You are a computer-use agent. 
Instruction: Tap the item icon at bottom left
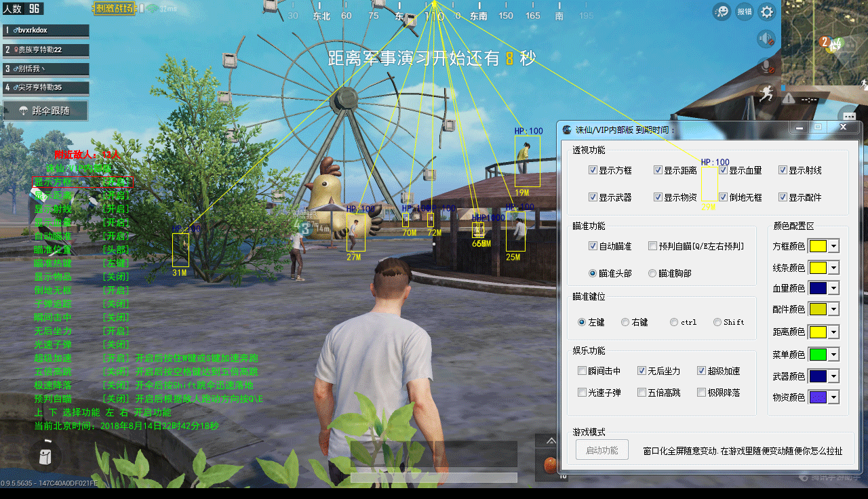coord(45,455)
